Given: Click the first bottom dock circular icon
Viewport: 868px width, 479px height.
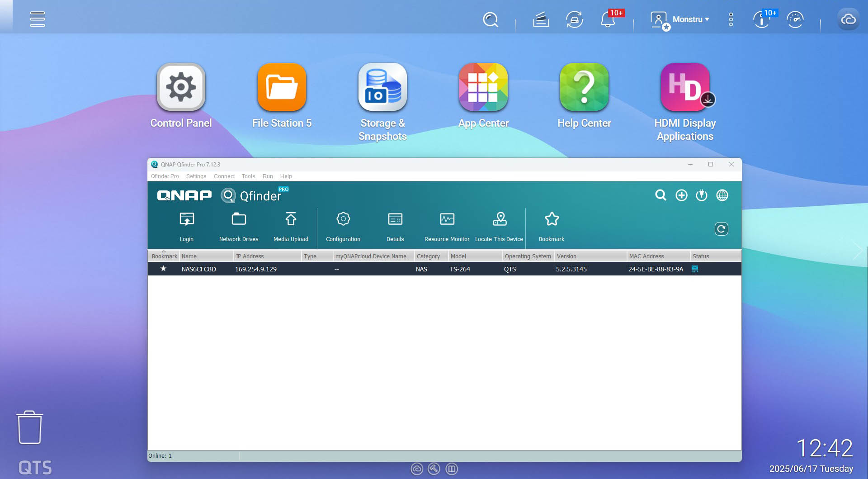Looking at the screenshot, I should coord(417,469).
